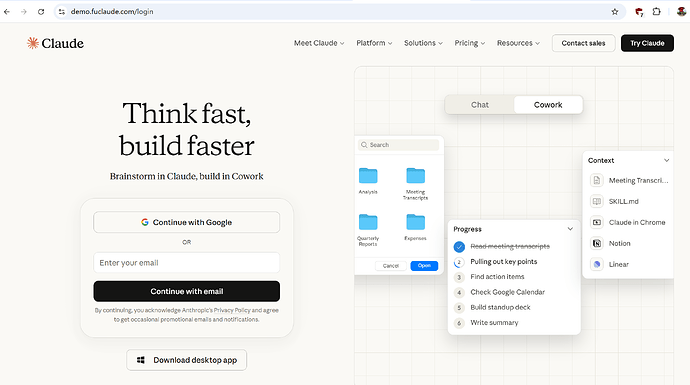Toggle the completed Read meeting transcripts checkmark
This screenshot has height=385, width=690.
459,246
